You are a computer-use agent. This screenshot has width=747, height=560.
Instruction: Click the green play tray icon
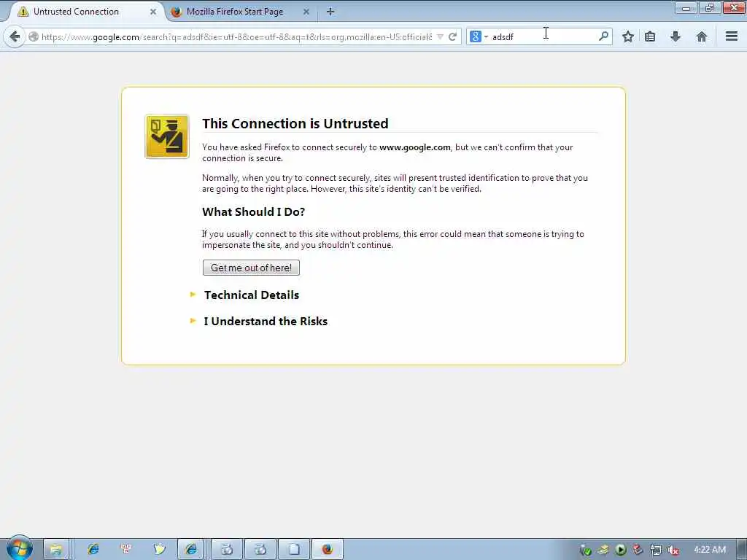click(x=620, y=550)
